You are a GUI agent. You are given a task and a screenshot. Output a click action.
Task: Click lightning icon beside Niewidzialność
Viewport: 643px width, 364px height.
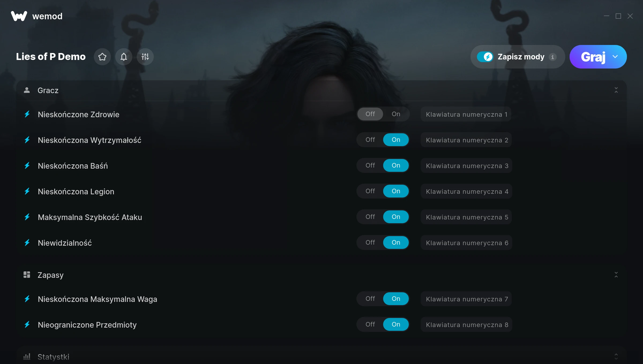click(27, 243)
